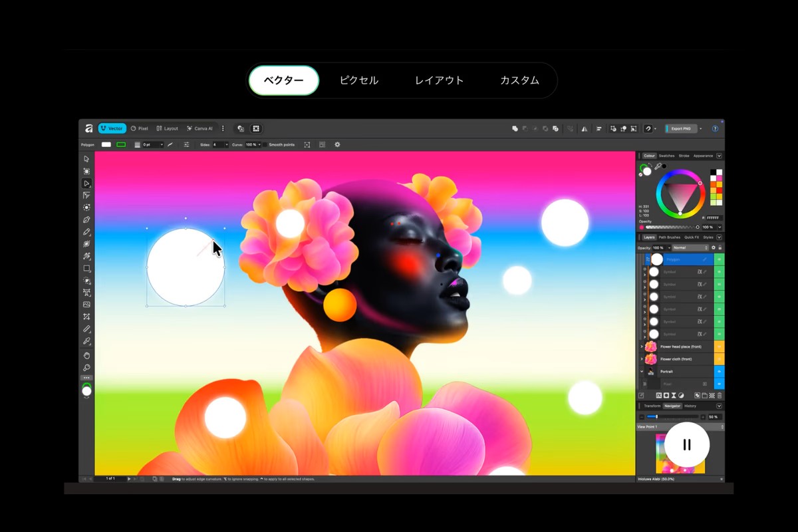
Task: Toggle visibility of the Portrait layer
Action: 719,371
